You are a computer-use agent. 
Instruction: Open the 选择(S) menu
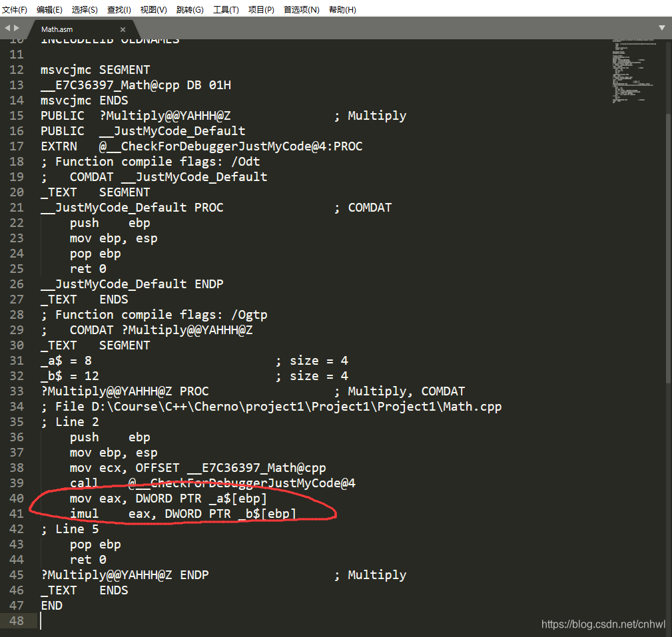[x=85, y=9]
